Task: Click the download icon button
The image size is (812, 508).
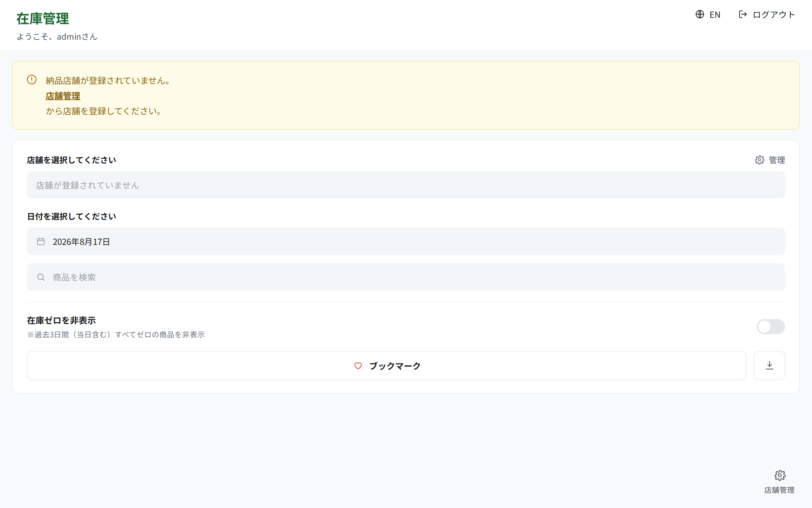Action: pyautogui.click(x=769, y=366)
